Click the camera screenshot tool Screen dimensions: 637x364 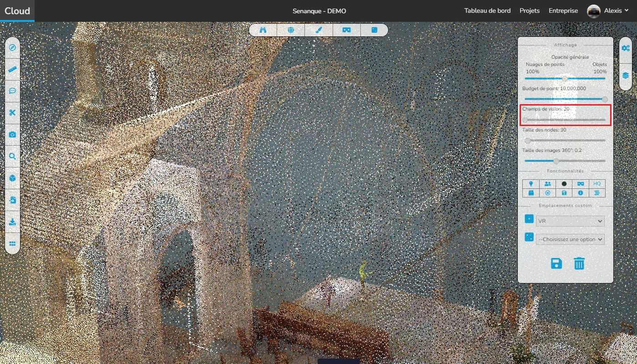[x=12, y=134]
